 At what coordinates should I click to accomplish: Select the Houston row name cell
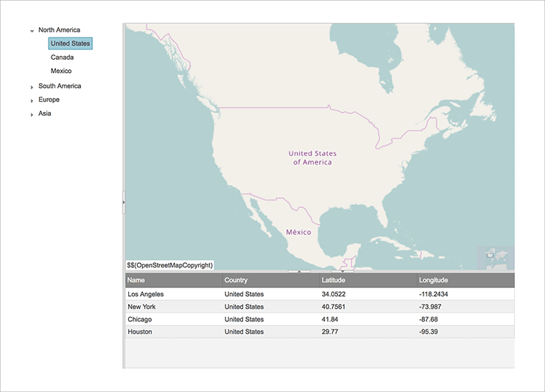pyautogui.click(x=174, y=332)
